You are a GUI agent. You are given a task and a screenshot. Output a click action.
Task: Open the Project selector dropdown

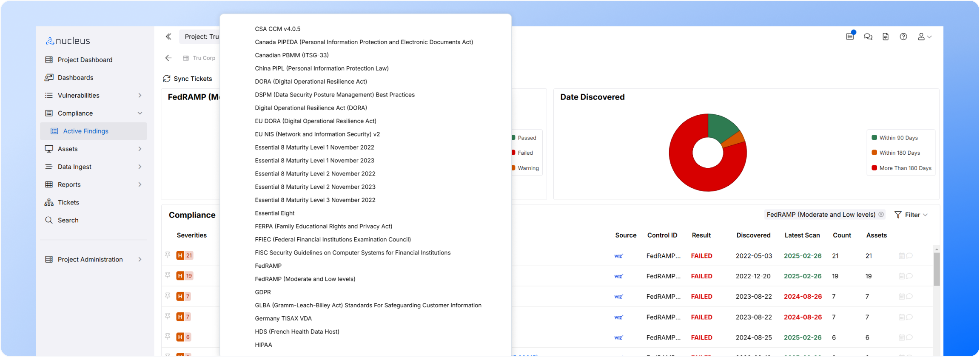200,37
